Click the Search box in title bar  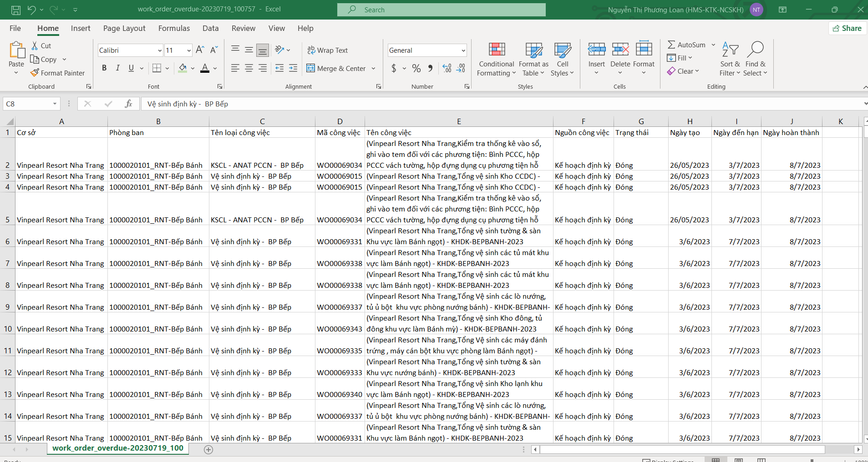coord(441,10)
